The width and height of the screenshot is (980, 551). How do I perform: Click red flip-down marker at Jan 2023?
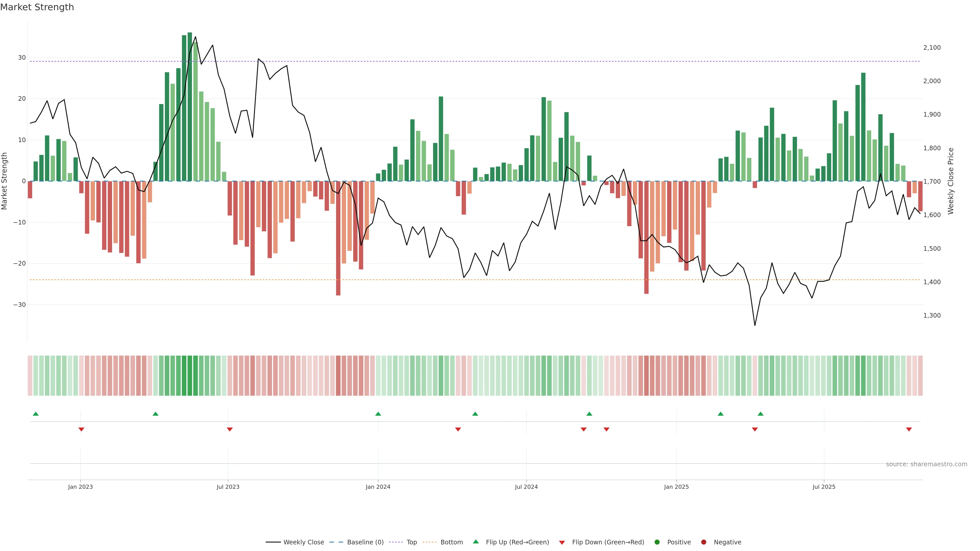[81, 429]
